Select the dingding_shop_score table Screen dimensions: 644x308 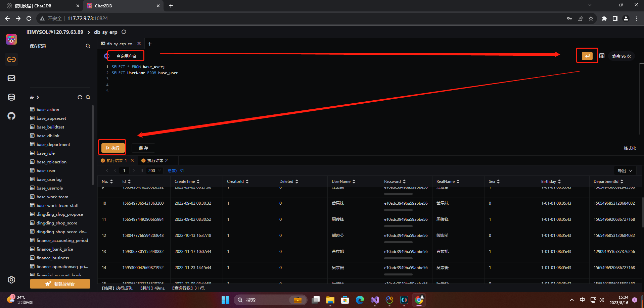click(57, 223)
